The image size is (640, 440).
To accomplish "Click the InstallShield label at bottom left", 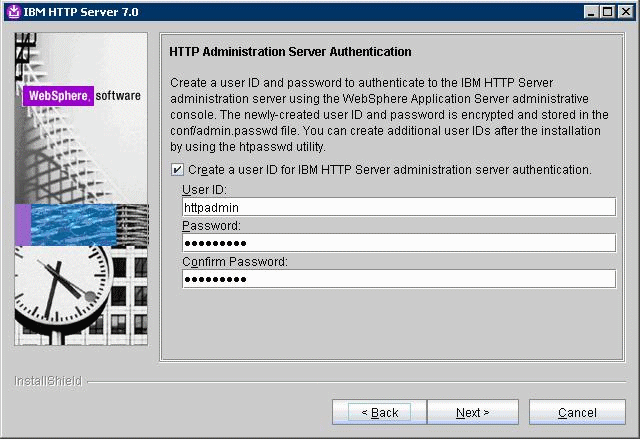I will click(x=48, y=381).
